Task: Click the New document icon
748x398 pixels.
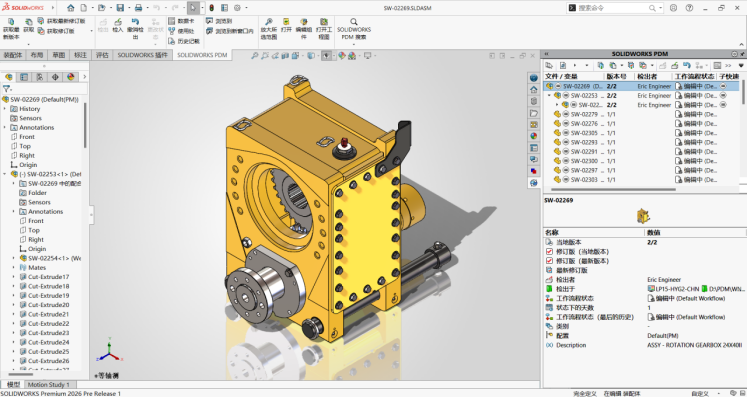Action: coord(83,8)
